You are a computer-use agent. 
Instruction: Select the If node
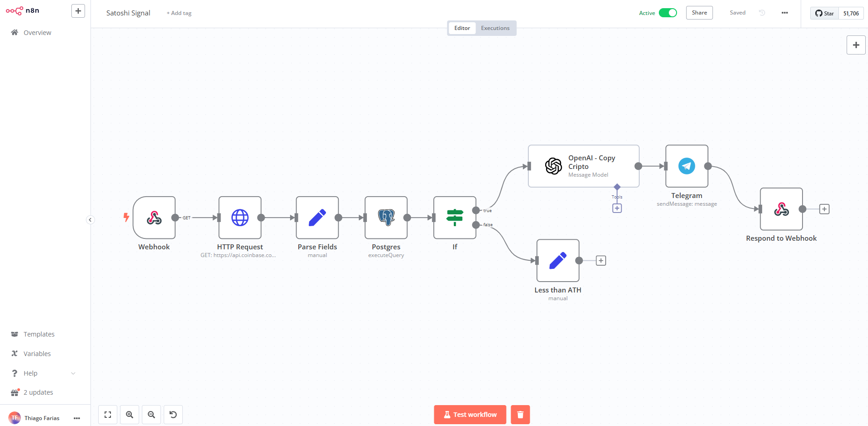(455, 218)
